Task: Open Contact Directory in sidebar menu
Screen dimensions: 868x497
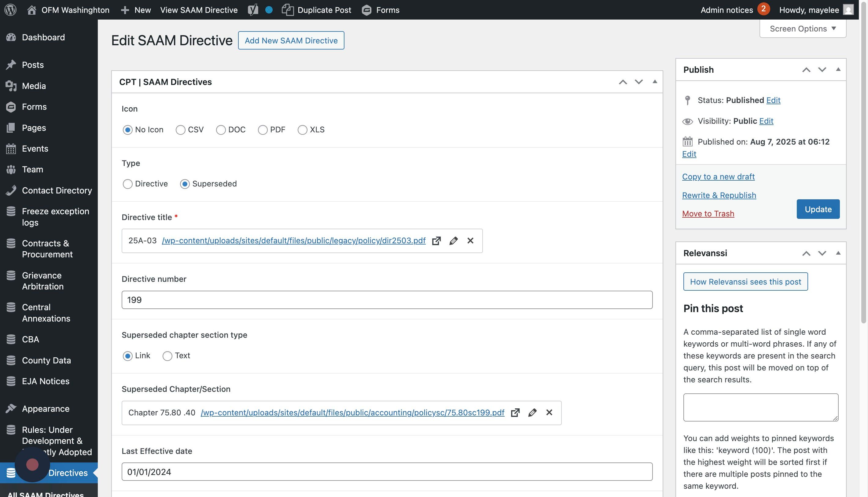Action: pyautogui.click(x=57, y=190)
